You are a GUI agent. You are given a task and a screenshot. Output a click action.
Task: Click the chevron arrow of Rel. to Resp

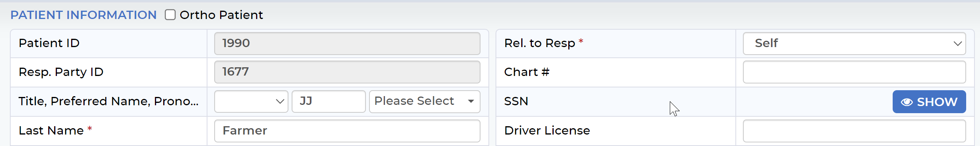[957, 44]
